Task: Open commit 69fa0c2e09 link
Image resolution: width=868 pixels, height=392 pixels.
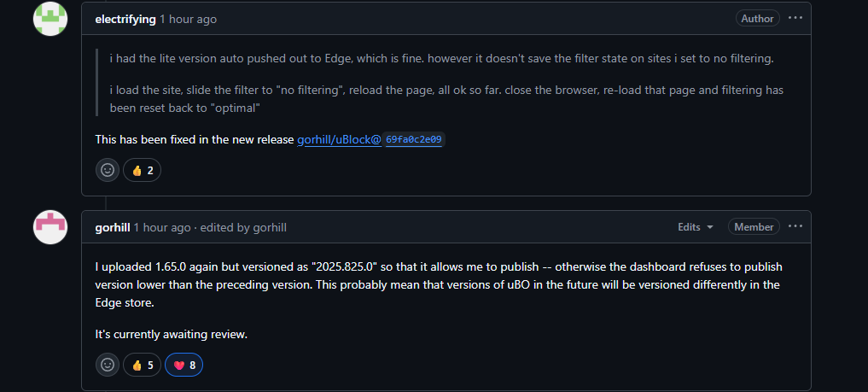Action: [415, 139]
